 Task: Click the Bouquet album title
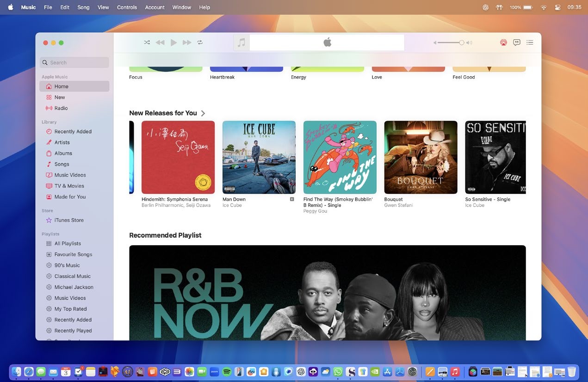tap(394, 199)
